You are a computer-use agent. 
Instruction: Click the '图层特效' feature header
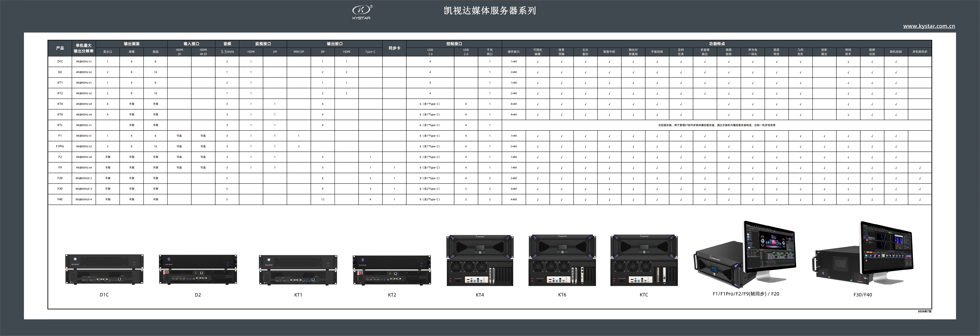pyautogui.click(x=776, y=52)
